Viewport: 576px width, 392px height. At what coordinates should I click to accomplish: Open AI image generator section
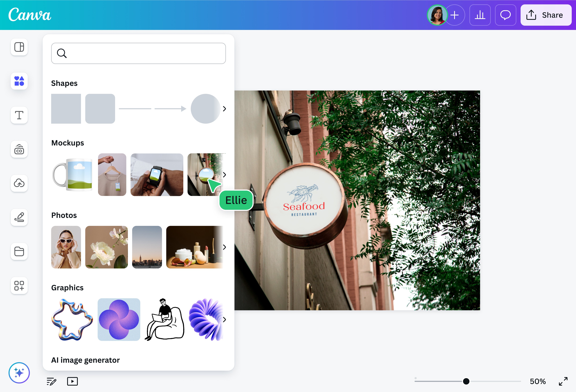pos(86,360)
